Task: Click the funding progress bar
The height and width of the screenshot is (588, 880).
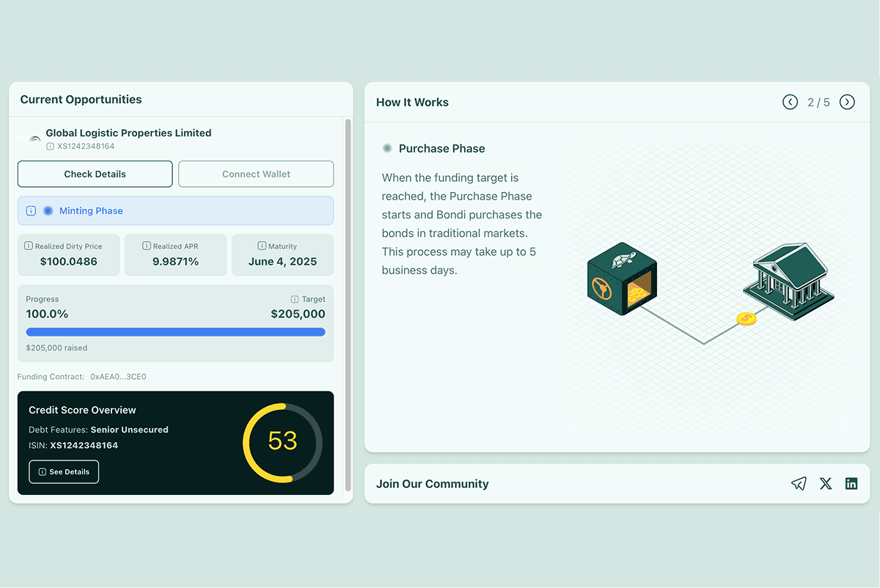Action: (x=175, y=332)
